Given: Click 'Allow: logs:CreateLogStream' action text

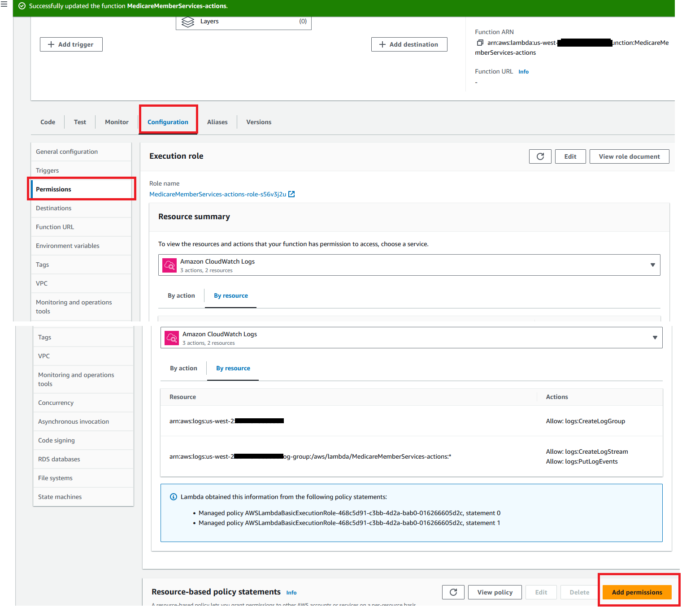Looking at the screenshot, I should click(x=586, y=451).
